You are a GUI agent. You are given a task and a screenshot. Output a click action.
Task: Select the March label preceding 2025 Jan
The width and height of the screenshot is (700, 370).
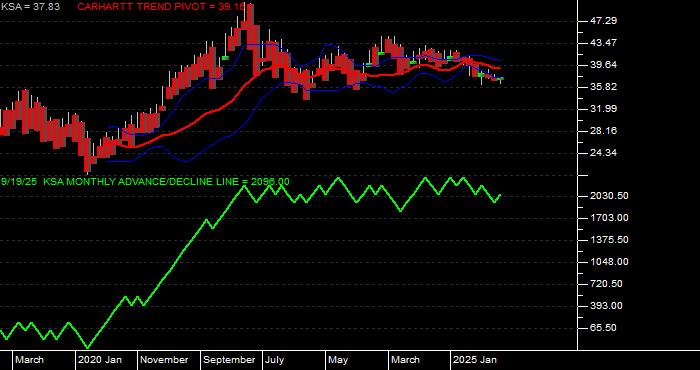pos(405,360)
